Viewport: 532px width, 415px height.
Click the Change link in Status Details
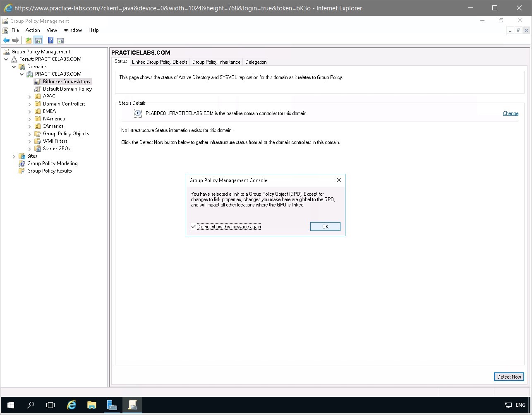pyautogui.click(x=510, y=113)
